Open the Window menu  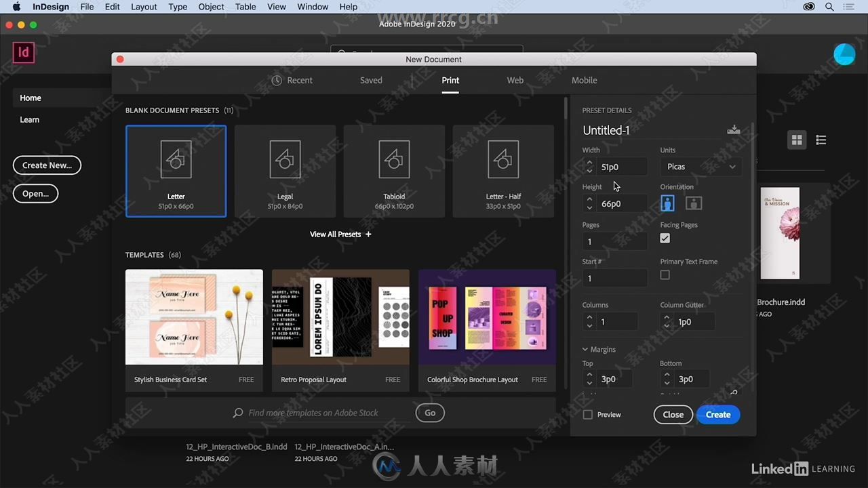[313, 7]
